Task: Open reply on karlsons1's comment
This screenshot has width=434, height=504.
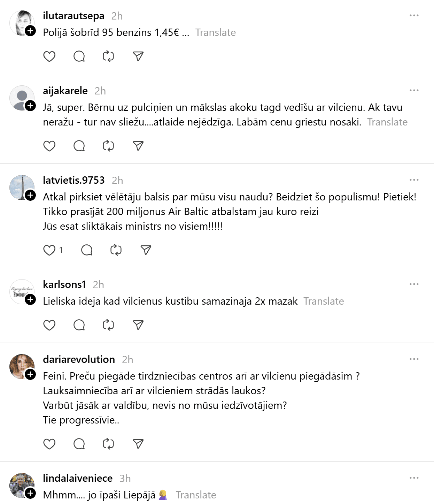Action: coord(79,325)
